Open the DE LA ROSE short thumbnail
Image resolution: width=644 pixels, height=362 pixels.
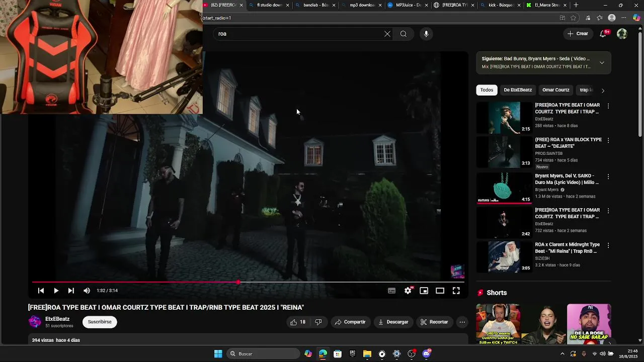[589, 324]
